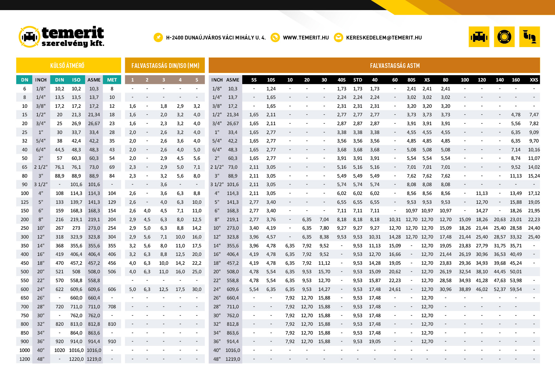The width and height of the screenshot is (555, 392).
Task: Open the WWW.TEMERIT.HU website link
Action: click(306, 38)
